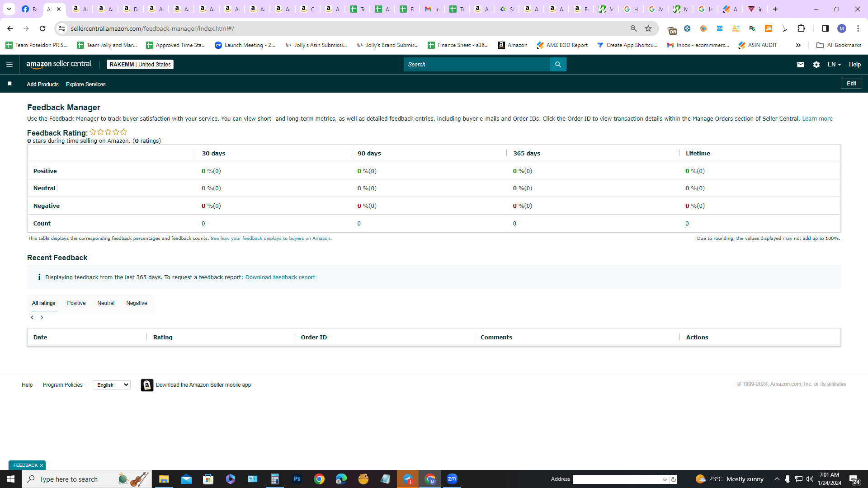
Task: Open the tab search dropdown arrow
Action: pyautogui.click(x=9, y=9)
